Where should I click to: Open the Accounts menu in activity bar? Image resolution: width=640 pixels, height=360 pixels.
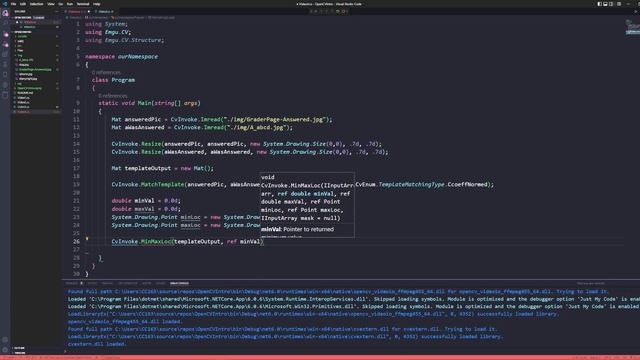coord(5,340)
